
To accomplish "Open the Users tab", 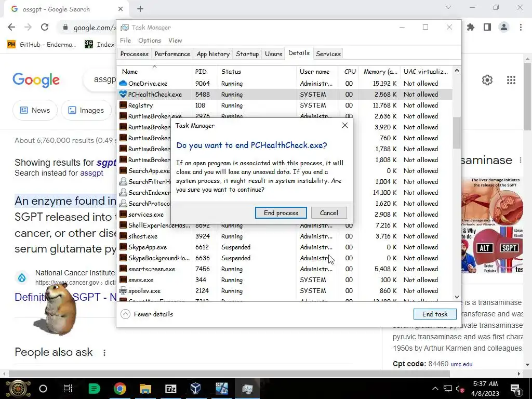I will (273, 54).
